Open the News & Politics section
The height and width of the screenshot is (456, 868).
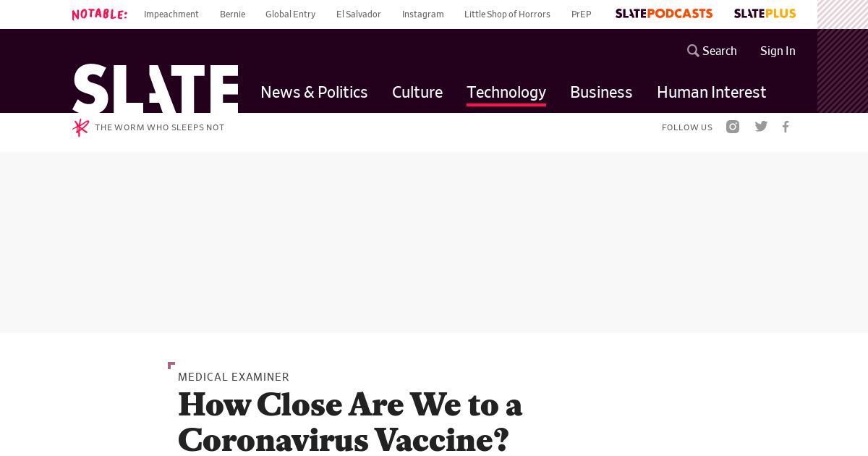pos(314,92)
